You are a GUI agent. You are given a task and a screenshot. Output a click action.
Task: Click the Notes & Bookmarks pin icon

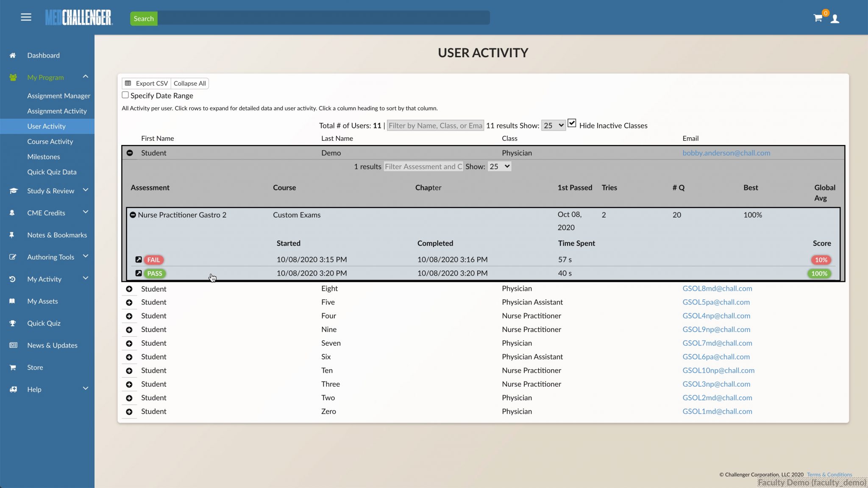click(x=12, y=235)
